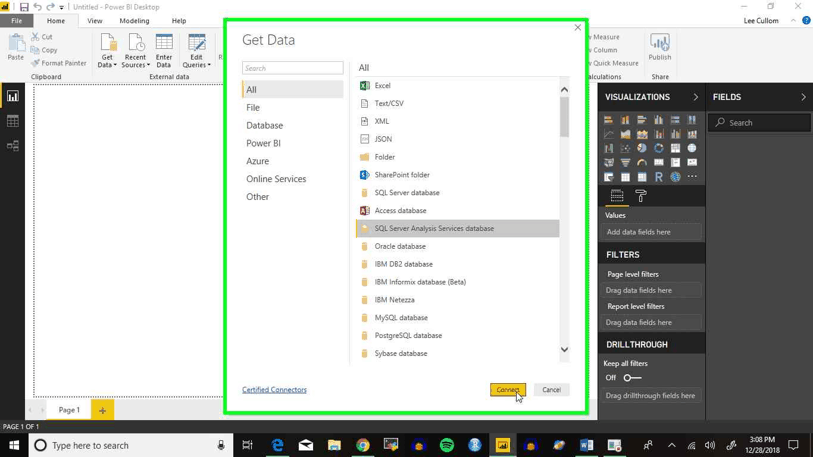Open Relationships view in left sidebar

(12, 146)
